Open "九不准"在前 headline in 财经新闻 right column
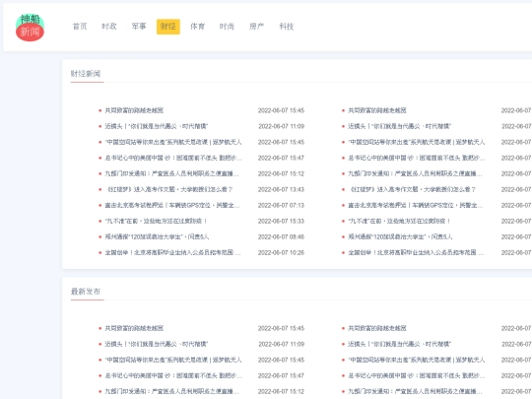The image size is (532, 399). 399,221
